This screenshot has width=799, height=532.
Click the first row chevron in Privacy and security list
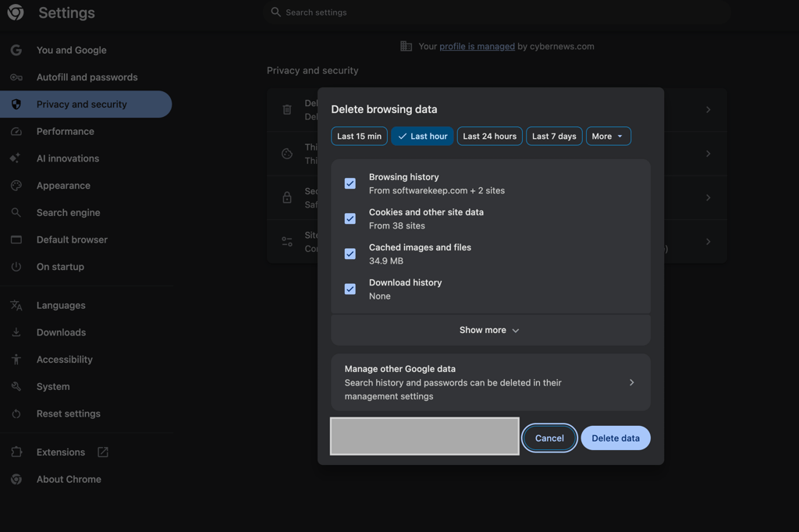[x=708, y=109]
